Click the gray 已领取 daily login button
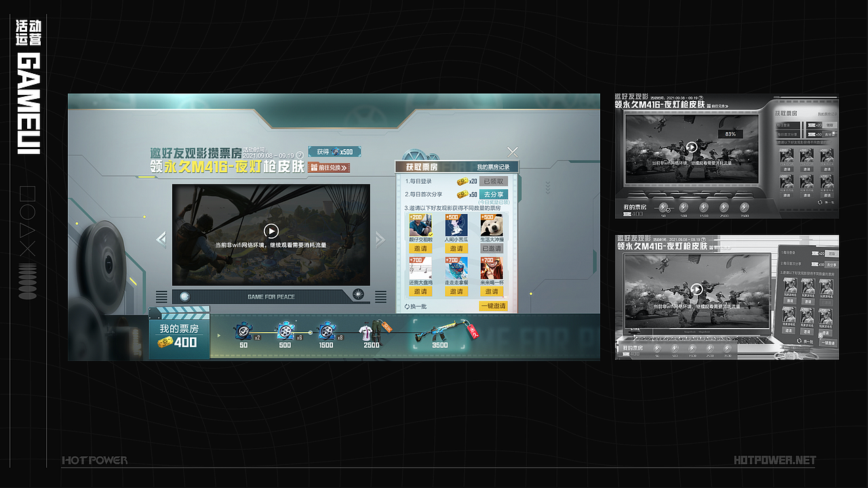The width and height of the screenshot is (868, 488). pyautogui.click(x=493, y=181)
